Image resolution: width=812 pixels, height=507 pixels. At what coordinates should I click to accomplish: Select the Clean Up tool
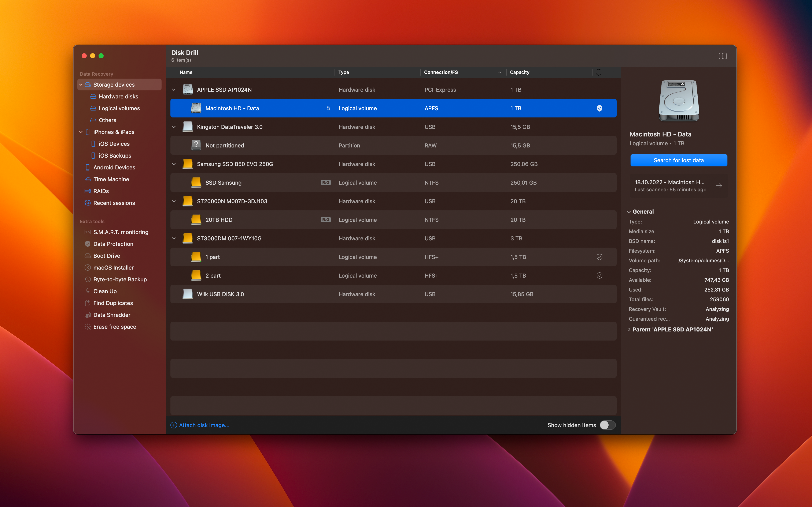105,291
